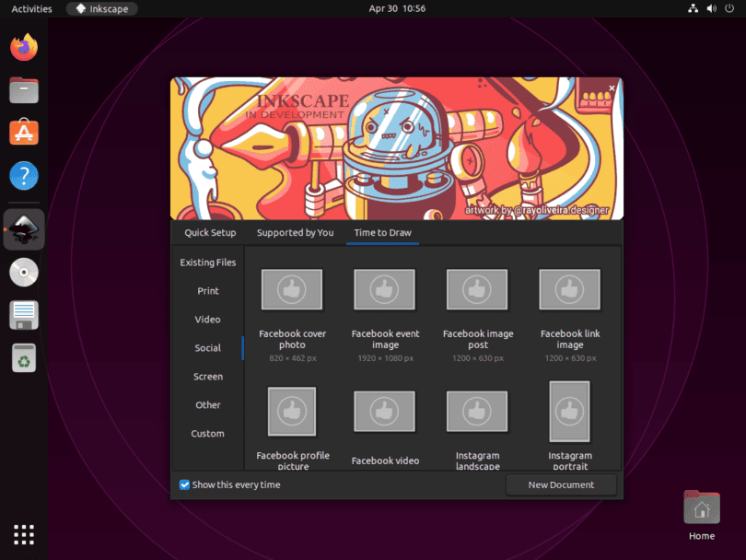
Task: Open the Inkscape menu in the top bar
Action: [x=101, y=8]
